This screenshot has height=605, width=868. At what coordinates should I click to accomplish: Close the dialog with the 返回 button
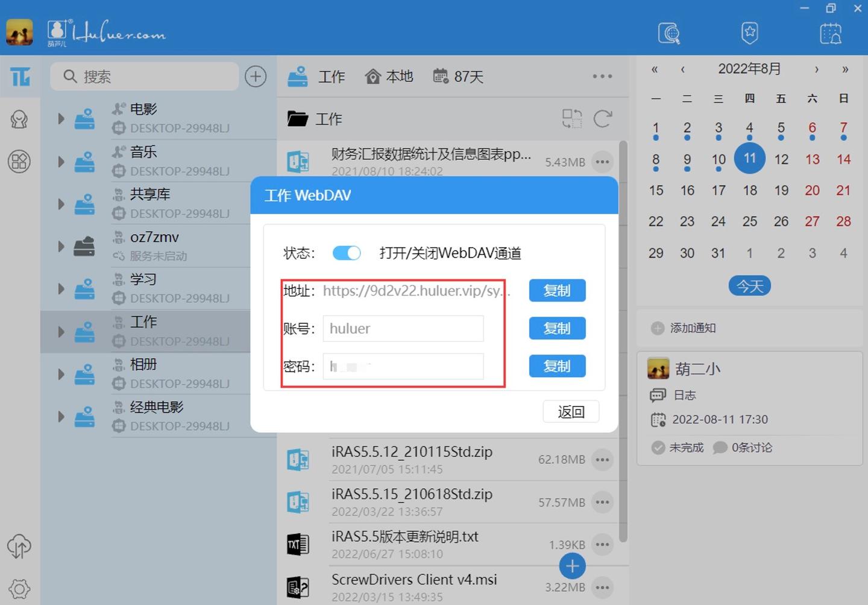[x=570, y=411]
